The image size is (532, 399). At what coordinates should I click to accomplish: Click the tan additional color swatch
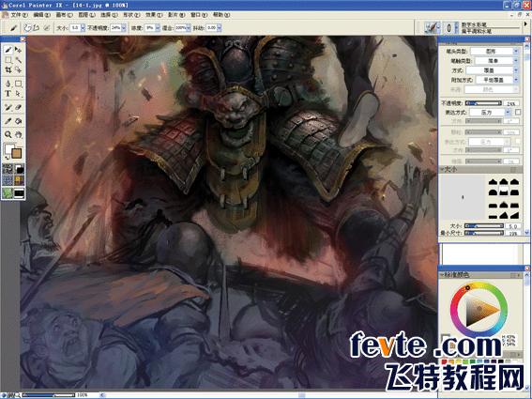[x=17, y=153]
